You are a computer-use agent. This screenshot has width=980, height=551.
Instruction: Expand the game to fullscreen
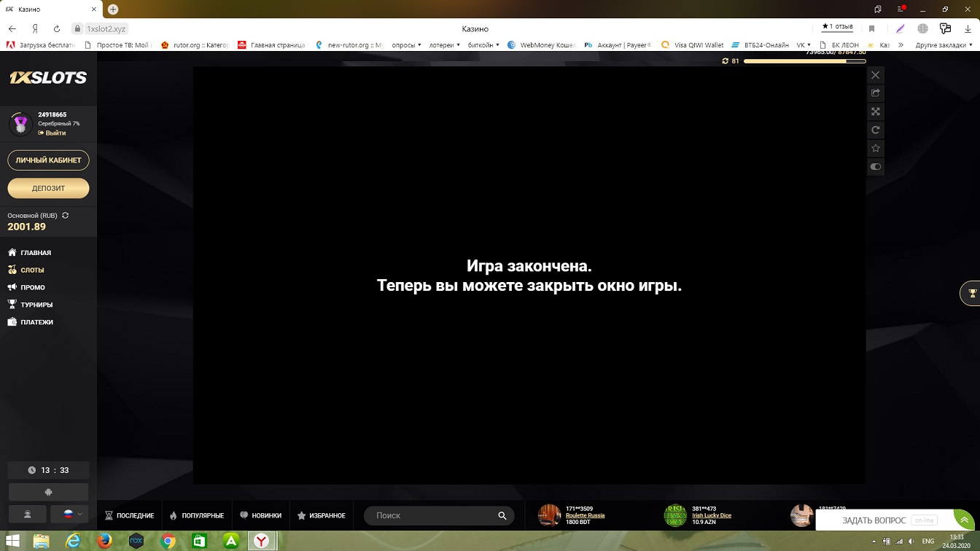876,112
